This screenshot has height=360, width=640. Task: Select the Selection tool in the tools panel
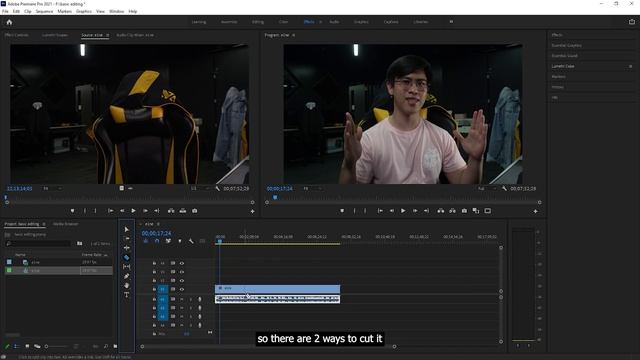coord(127,229)
